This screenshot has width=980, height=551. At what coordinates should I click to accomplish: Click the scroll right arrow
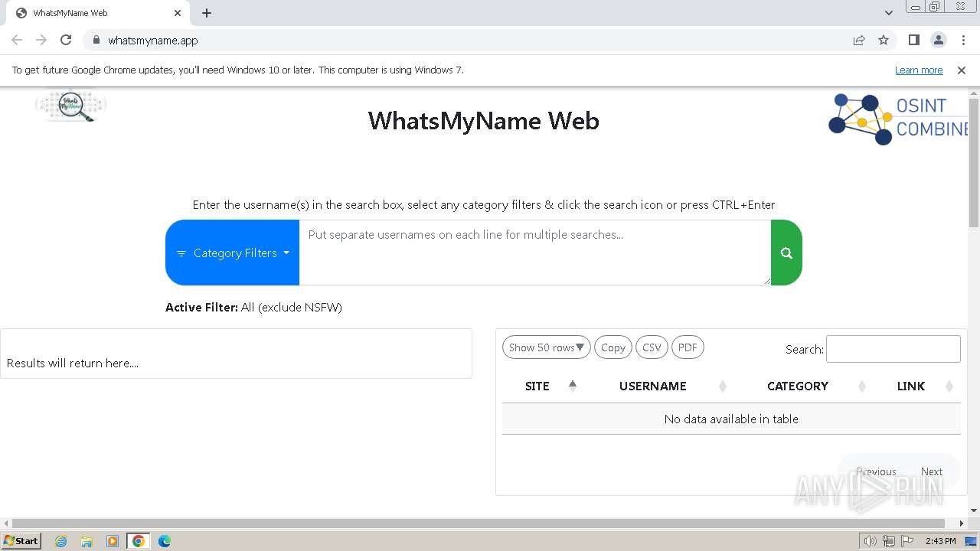(x=962, y=523)
